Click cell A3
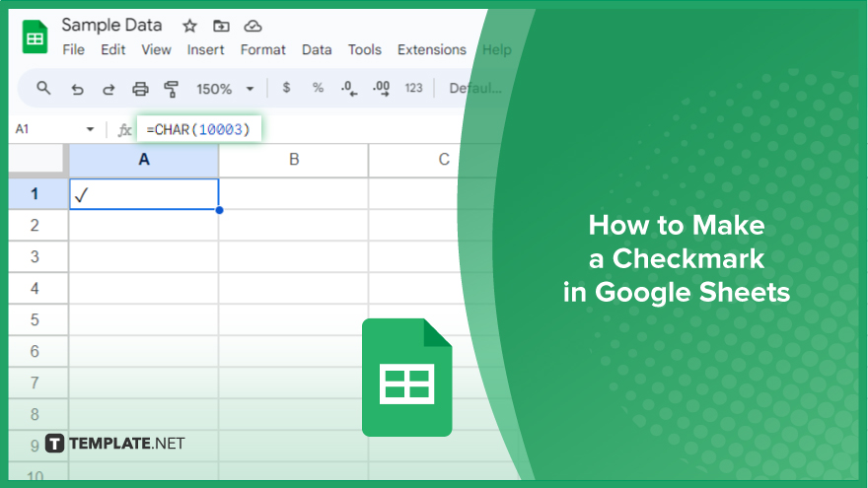Image resolution: width=868 pixels, height=488 pixels. coord(144,256)
